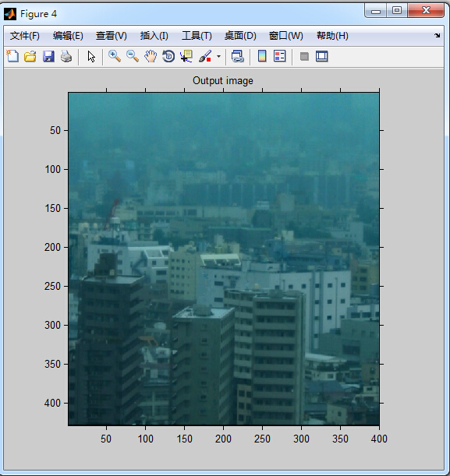Expand the brush color dropdown arrow

click(218, 56)
